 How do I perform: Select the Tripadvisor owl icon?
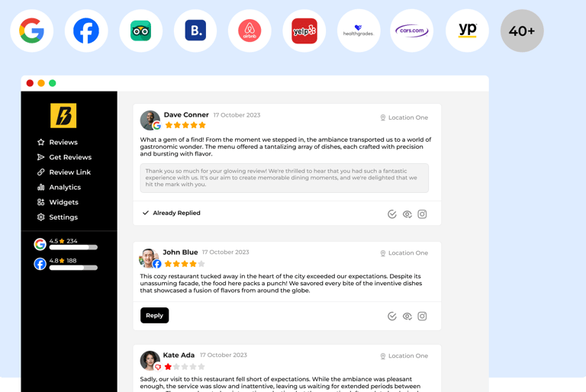tap(141, 31)
